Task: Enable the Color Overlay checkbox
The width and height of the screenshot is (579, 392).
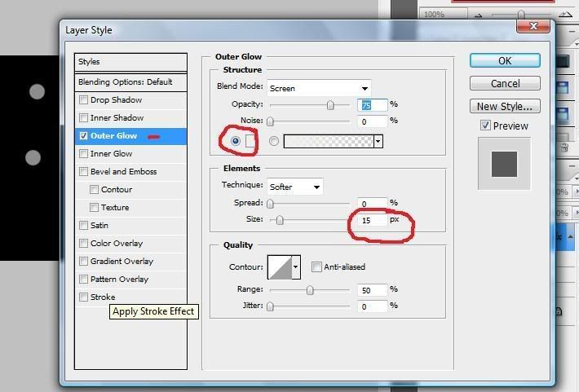Action: (84, 243)
